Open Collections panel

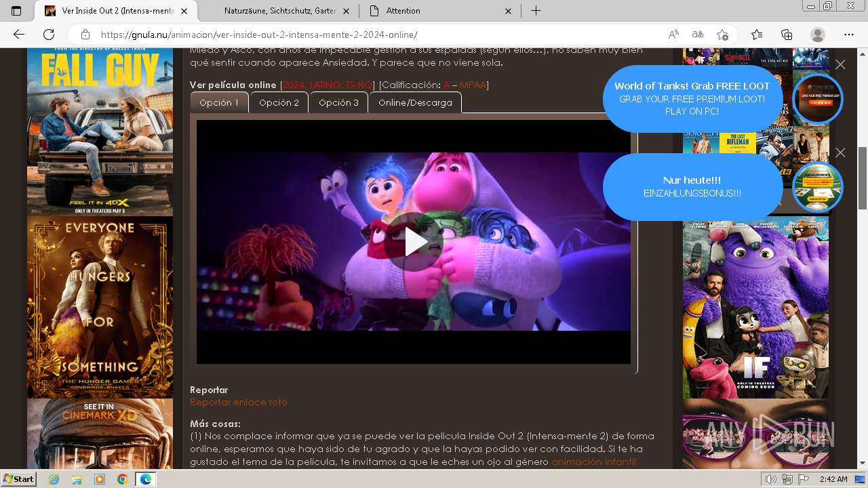click(x=787, y=35)
